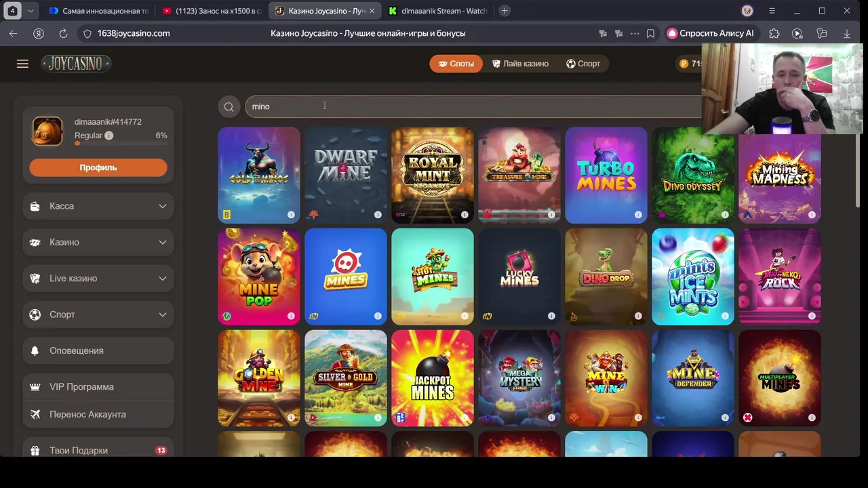Expand the Касса section
The image size is (868, 488).
98,206
